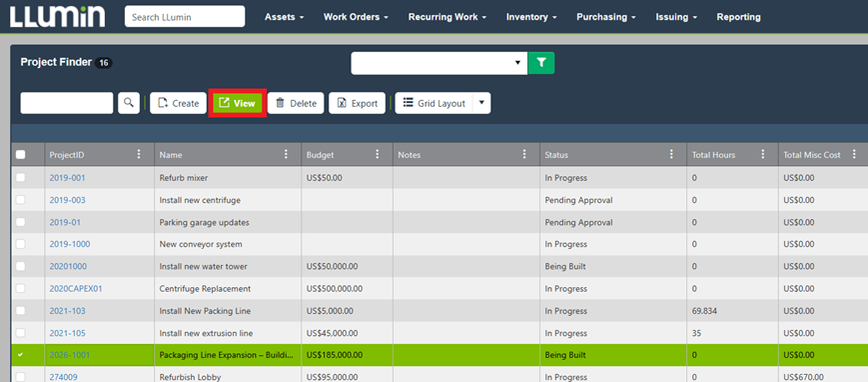
Task: Open the Work Orders menu
Action: tap(356, 17)
